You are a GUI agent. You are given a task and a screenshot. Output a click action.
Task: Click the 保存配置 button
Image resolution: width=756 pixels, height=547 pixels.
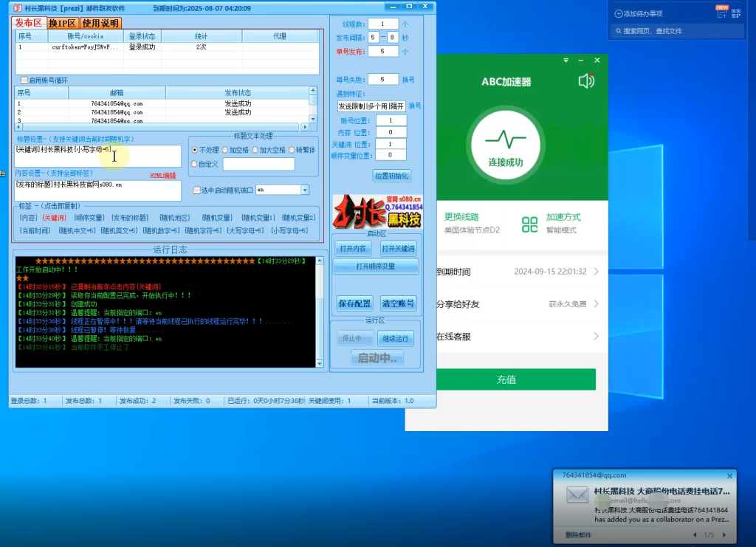(x=354, y=303)
